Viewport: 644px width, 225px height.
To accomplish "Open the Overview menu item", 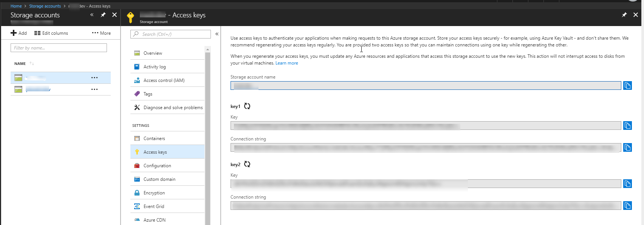I will click(167, 53).
